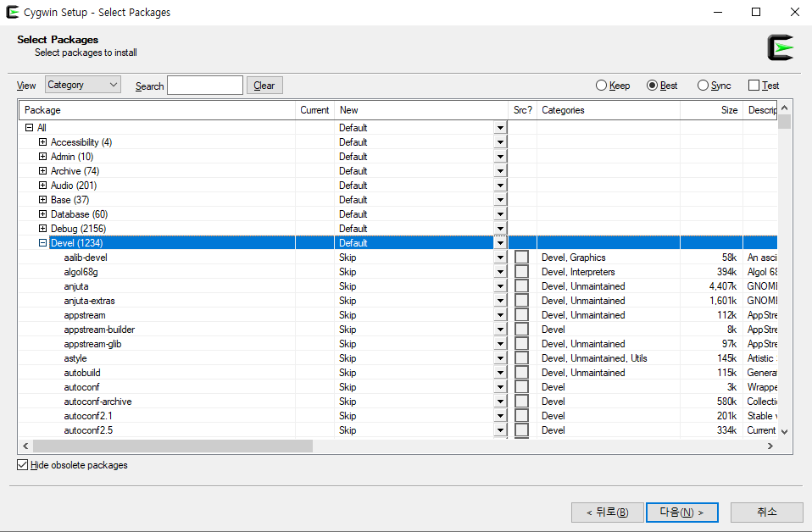Open New dropdown for autoconf2.5
This screenshot has height=532, width=812.
[x=500, y=430]
